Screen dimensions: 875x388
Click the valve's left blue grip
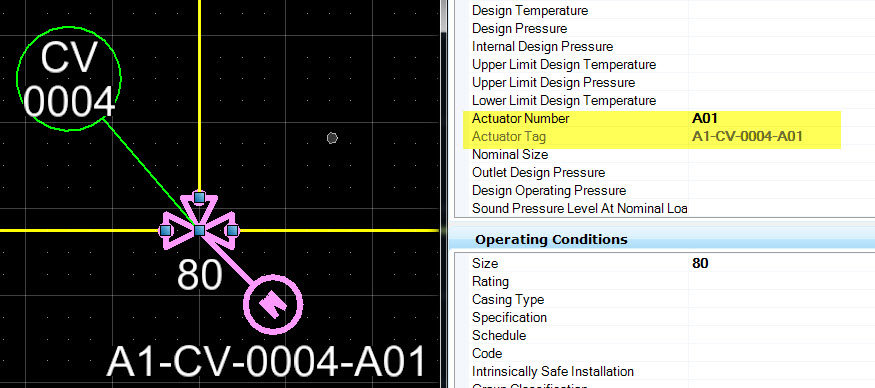[x=165, y=230]
